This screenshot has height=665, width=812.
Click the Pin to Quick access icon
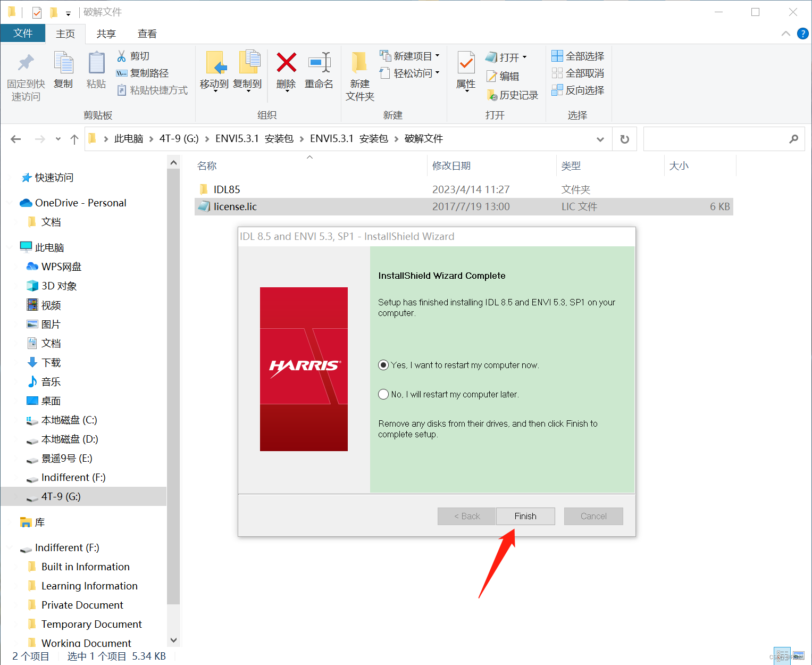[x=26, y=63]
